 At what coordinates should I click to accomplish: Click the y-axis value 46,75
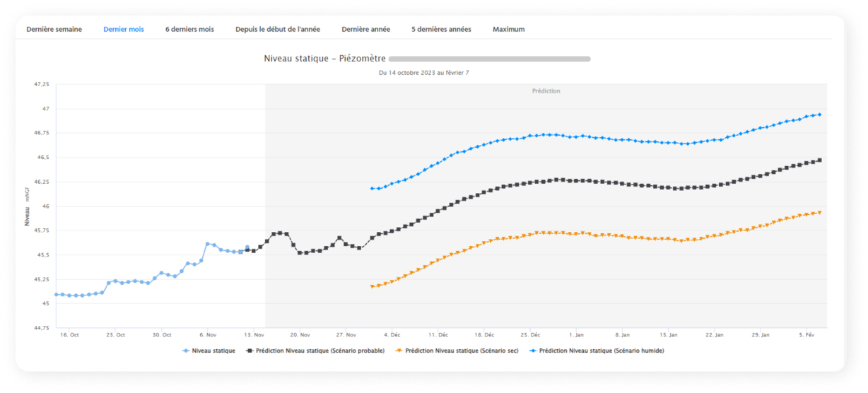(x=42, y=133)
